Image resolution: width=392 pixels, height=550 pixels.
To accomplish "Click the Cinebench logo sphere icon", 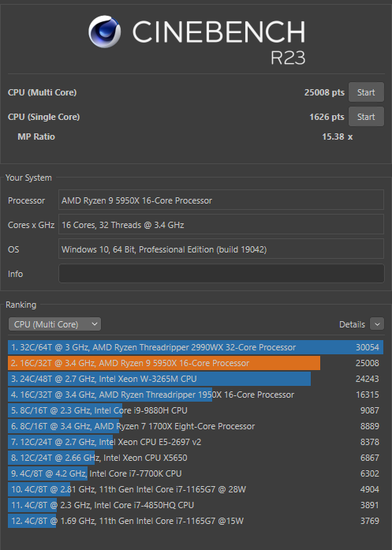I will [104, 32].
